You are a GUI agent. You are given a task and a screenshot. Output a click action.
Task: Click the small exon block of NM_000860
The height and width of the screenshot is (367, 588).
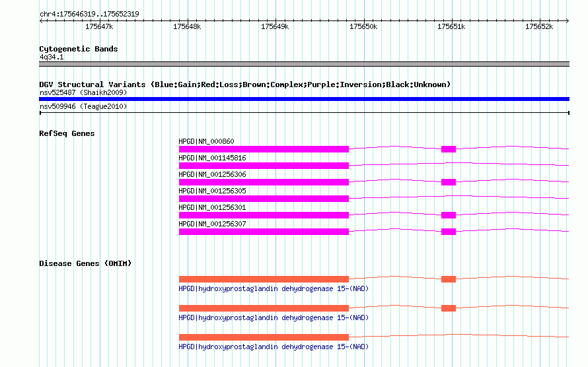(449, 149)
